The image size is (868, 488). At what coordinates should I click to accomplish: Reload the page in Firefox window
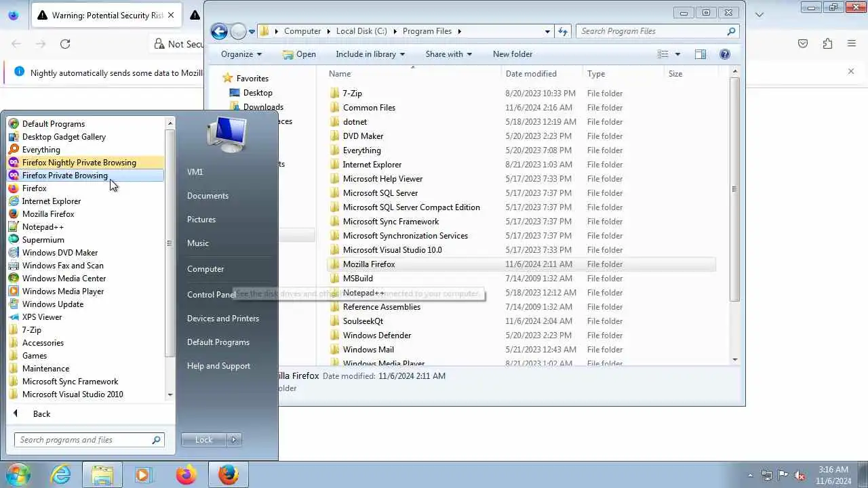pos(65,44)
